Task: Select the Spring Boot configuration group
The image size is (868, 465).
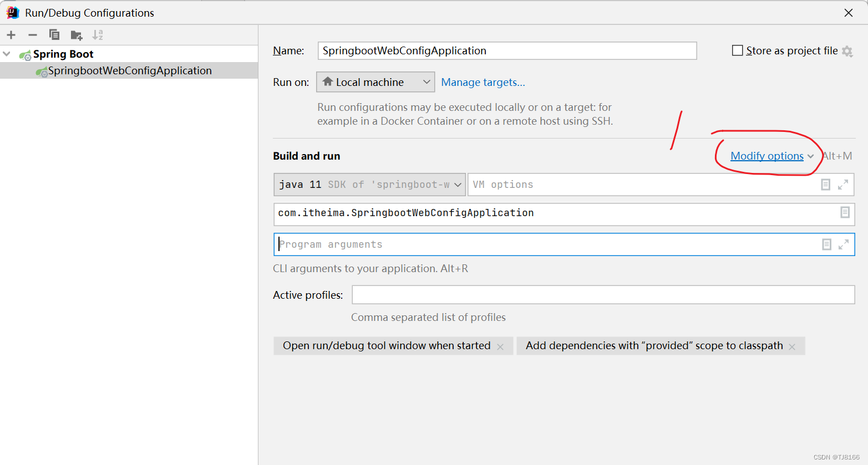Action: point(63,54)
